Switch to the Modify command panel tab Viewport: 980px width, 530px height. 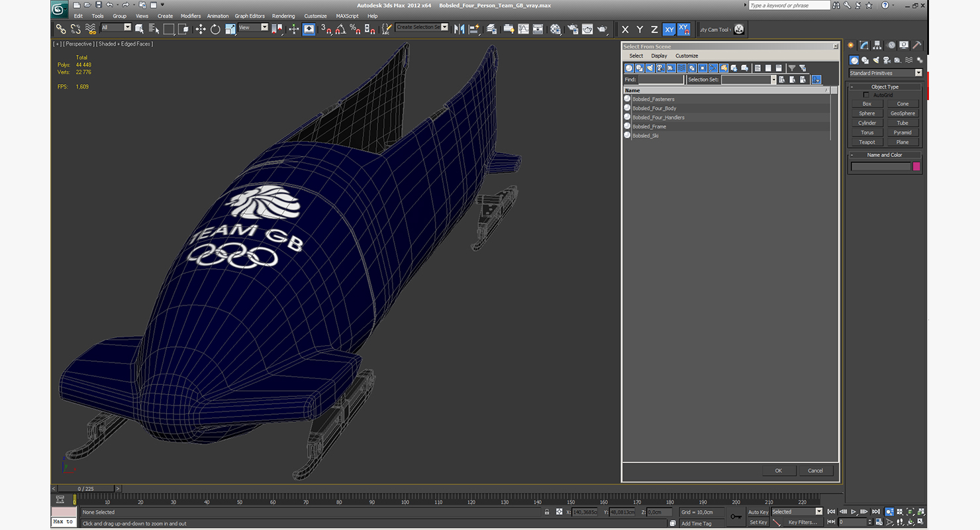(864, 46)
